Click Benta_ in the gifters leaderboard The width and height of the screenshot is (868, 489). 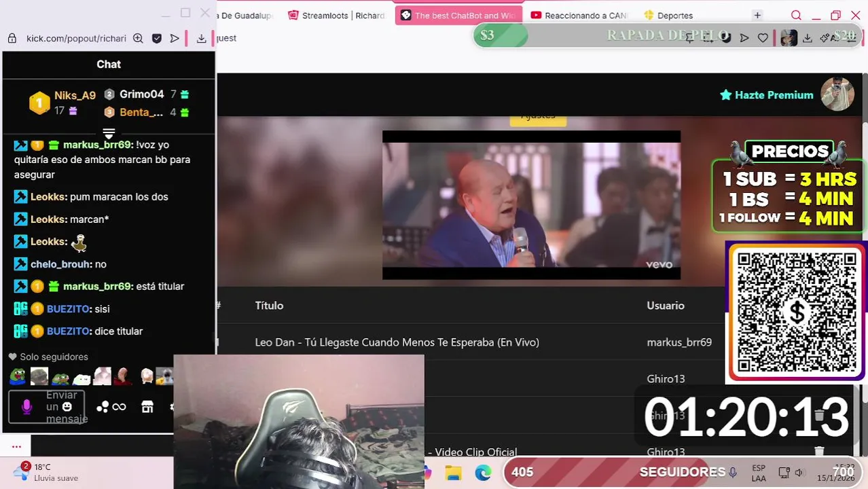click(141, 112)
